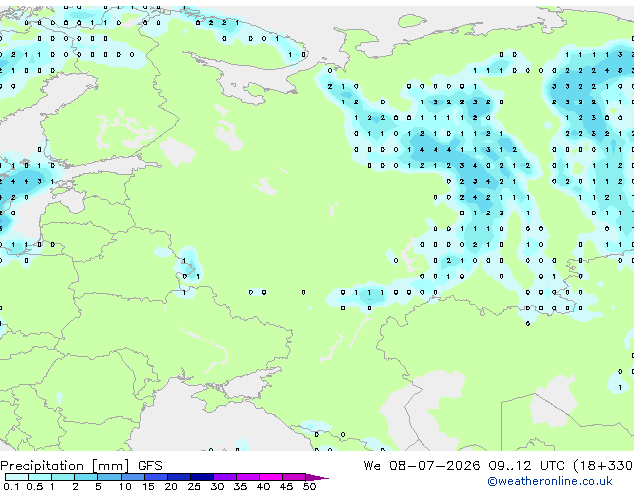Select the 25–30 mm dark navy legend swatch
Image resolution: width=634 pixels, height=490 pixels.
(x=202, y=477)
